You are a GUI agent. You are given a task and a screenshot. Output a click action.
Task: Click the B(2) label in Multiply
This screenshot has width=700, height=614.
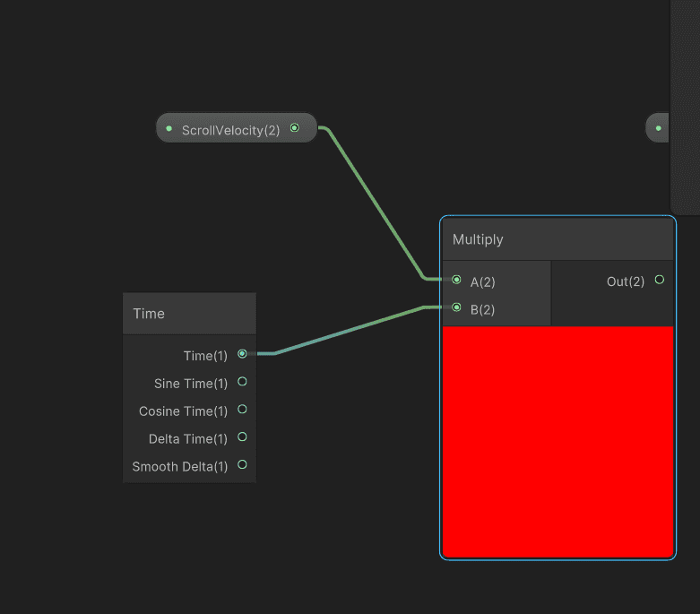click(482, 310)
